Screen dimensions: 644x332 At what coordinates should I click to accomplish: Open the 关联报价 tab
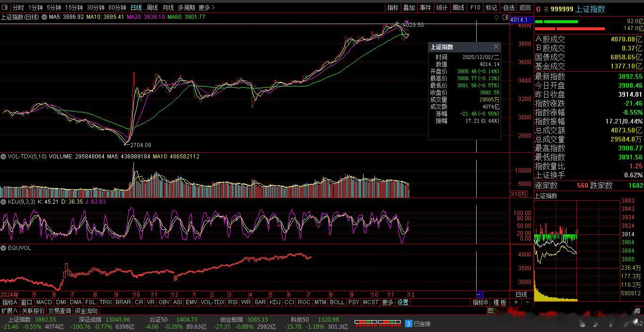coord(33,311)
